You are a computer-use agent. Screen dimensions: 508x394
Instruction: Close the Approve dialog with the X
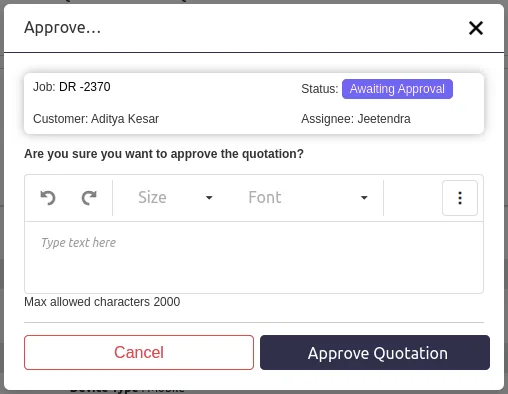click(x=476, y=28)
